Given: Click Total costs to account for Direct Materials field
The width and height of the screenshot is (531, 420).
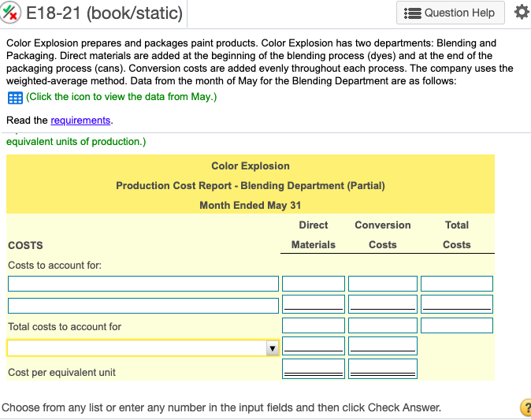Looking at the screenshot, I should pyautogui.click(x=314, y=325).
